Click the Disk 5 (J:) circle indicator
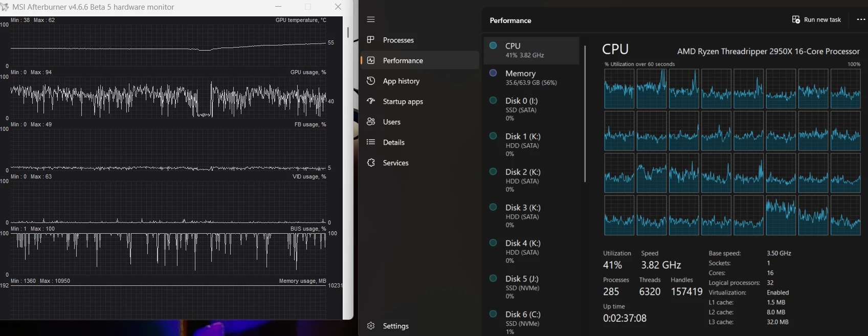Image resolution: width=868 pixels, height=336 pixels. click(x=493, y=278)
